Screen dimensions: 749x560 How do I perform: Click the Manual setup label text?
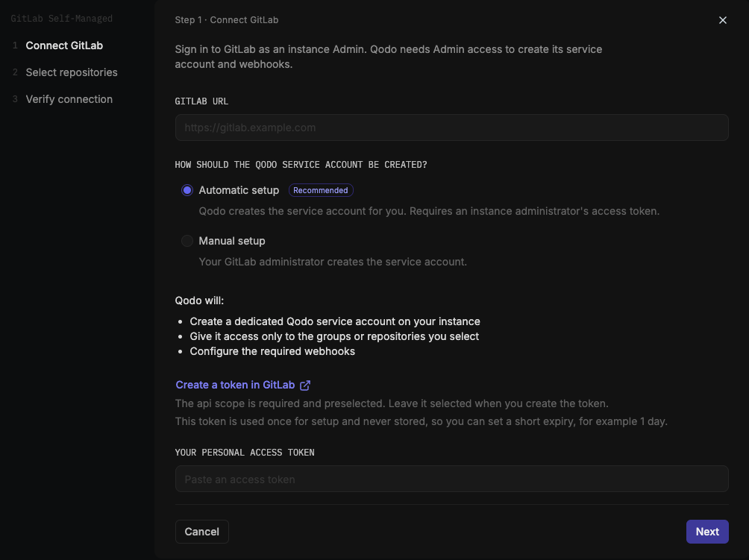pyautogui.click(x=232, y=241)
